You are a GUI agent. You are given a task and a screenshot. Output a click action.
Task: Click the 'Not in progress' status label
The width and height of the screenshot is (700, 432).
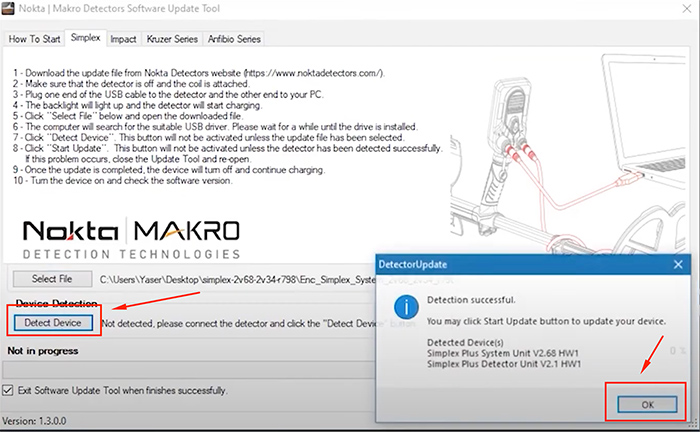[x=43, y=351]
